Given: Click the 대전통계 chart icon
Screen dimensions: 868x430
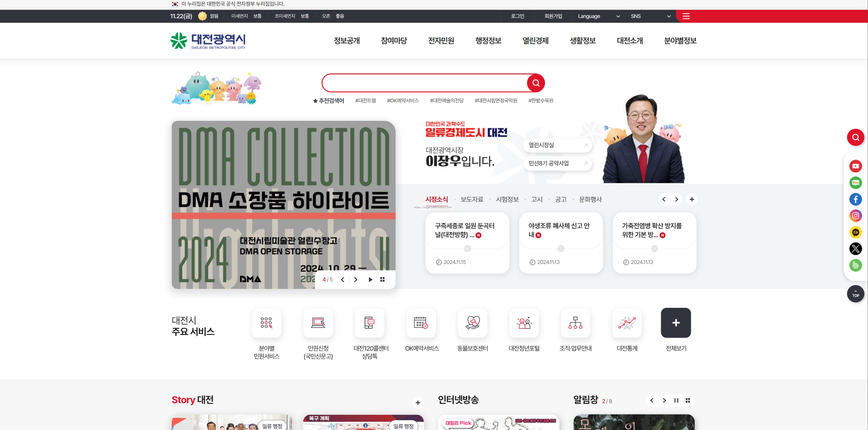Looking at the screenshot, I should click(x=627, y=323).
